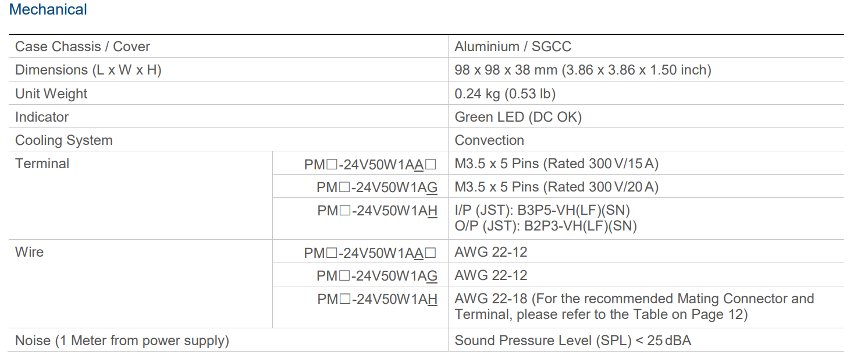This screenshot has height=358, width=868.
Task: Click the AWG 22-18 mating connector note
Action: (x=634, y=307)
